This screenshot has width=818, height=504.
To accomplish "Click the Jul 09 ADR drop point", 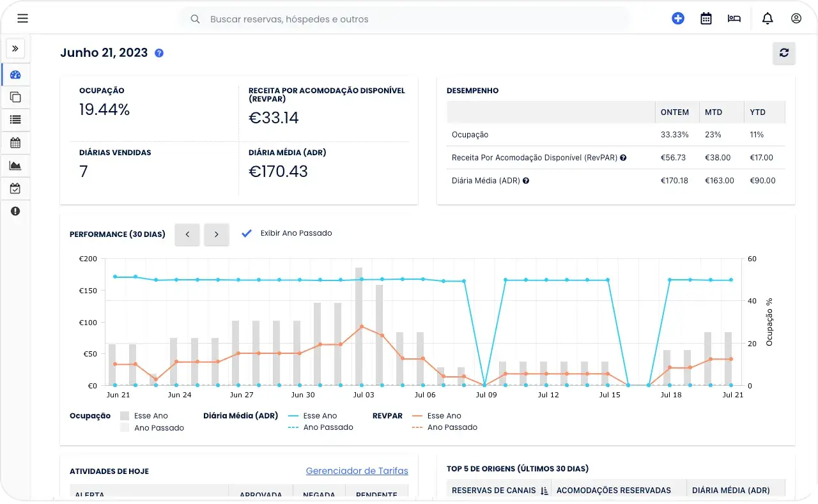I will pyautogui.click(x=484, y=385).
